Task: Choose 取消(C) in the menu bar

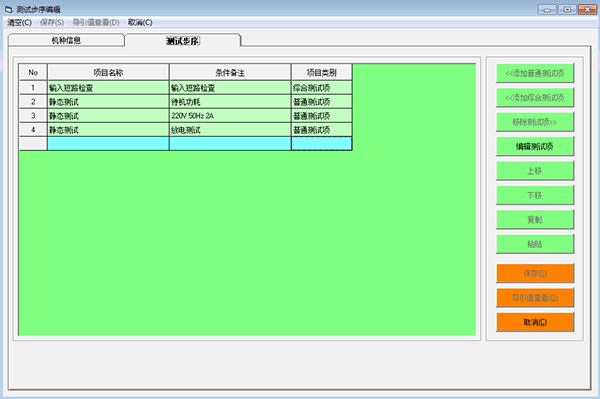Action: pos(140,23)
